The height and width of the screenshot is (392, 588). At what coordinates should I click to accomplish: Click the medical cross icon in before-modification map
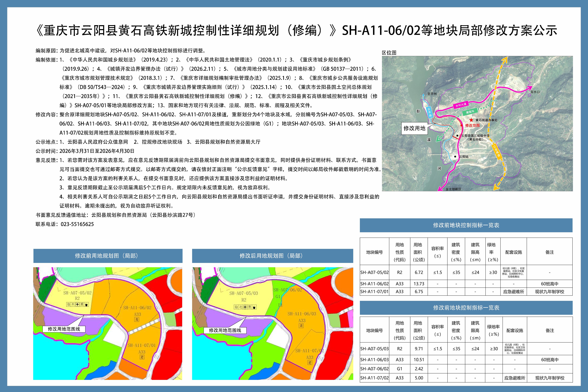point(78,305)
